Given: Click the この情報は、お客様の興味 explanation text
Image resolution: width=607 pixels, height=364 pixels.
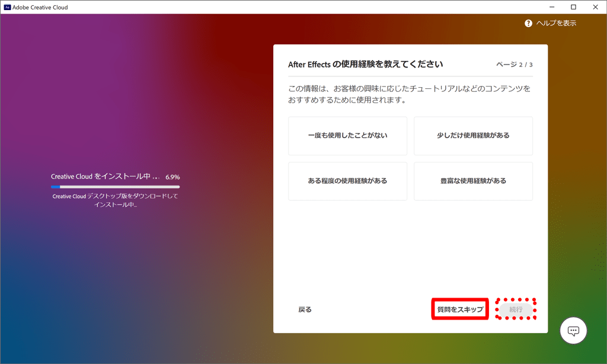Looking at the screenshot, I should 409,94.
